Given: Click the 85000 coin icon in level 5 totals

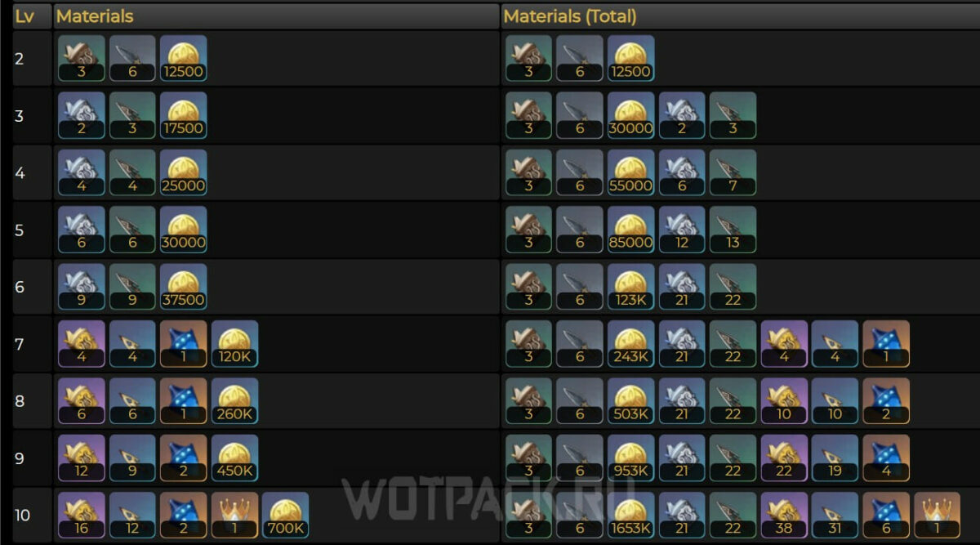Looking at the screenshot, I should pyautogui.click(x=631, y=230).
